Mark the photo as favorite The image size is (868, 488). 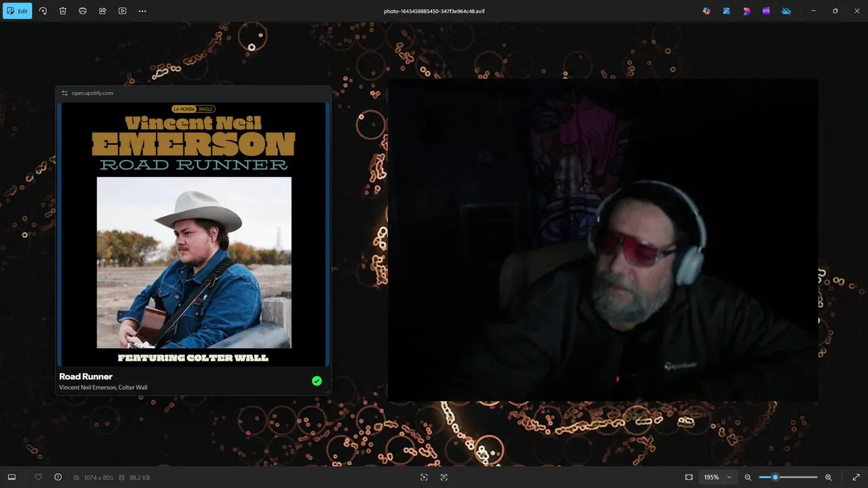tap(38, 477)
